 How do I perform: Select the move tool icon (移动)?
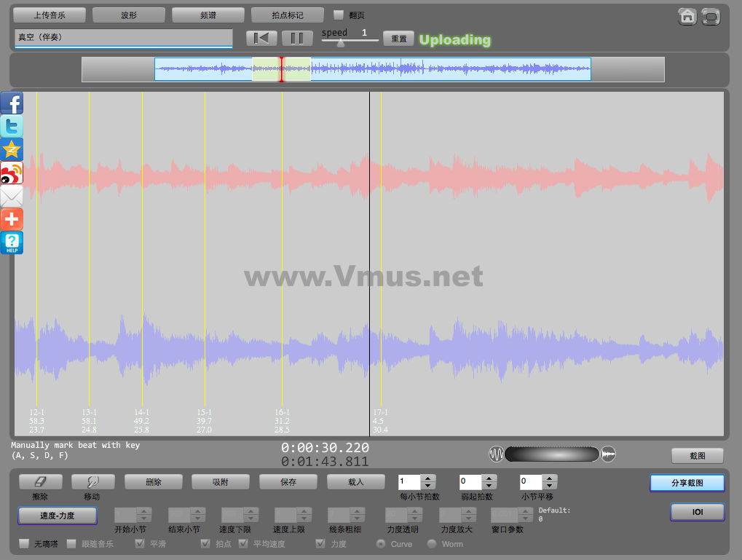(x=92, y=482)
